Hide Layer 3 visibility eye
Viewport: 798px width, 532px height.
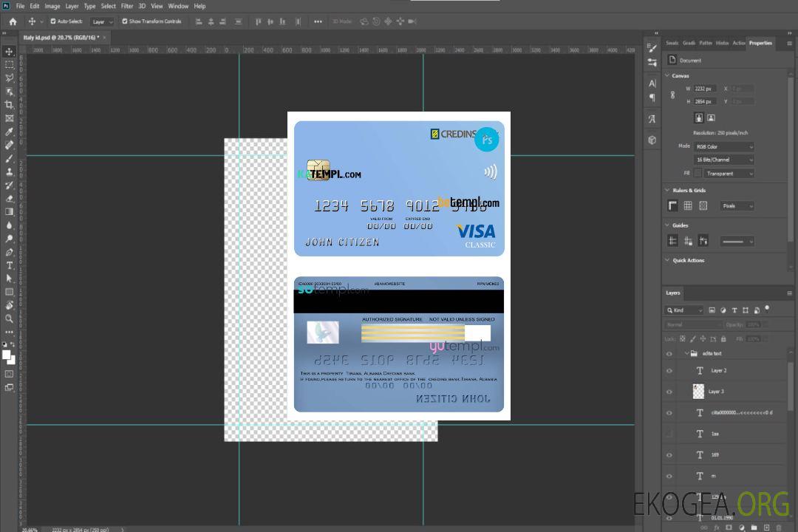tap(669, 392)
